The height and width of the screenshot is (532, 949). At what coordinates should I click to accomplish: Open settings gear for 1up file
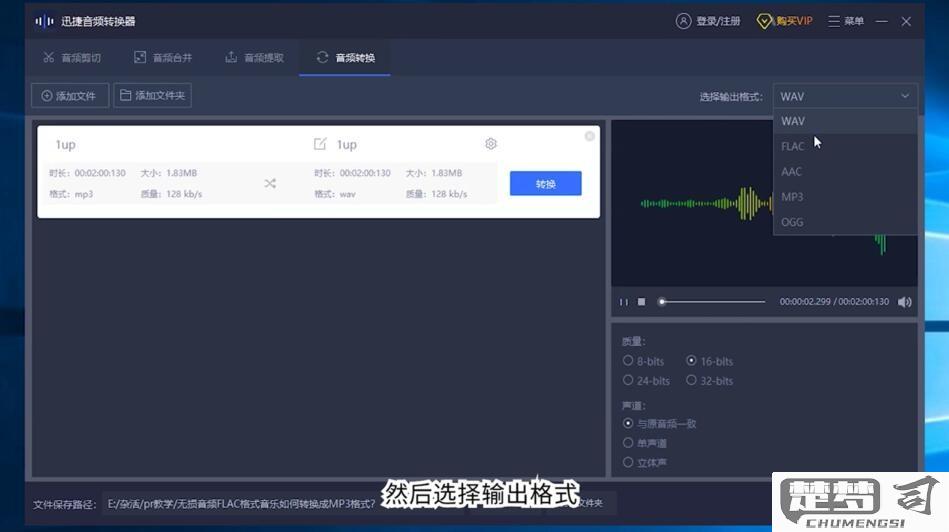pyautogui.click(x=491, y=144)
